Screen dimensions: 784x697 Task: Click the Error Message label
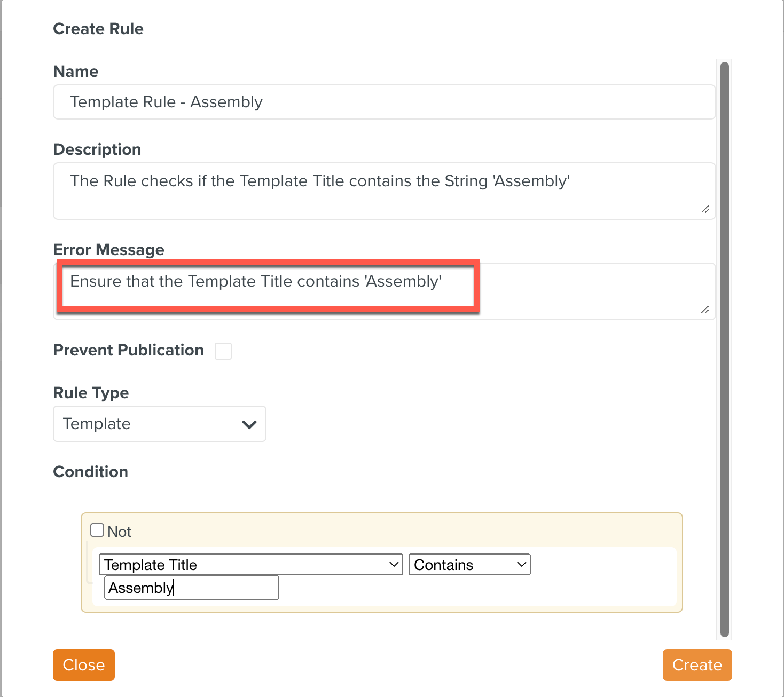(109, 250)
